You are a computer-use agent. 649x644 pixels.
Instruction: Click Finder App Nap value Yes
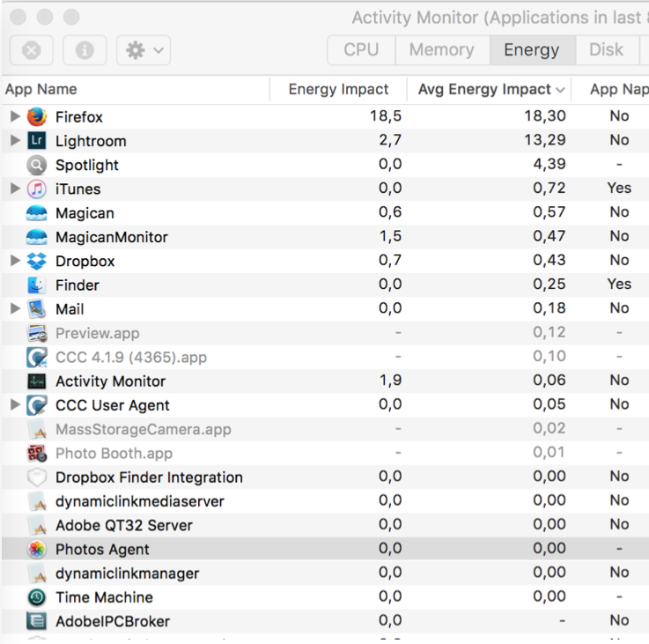coord(619,284)
